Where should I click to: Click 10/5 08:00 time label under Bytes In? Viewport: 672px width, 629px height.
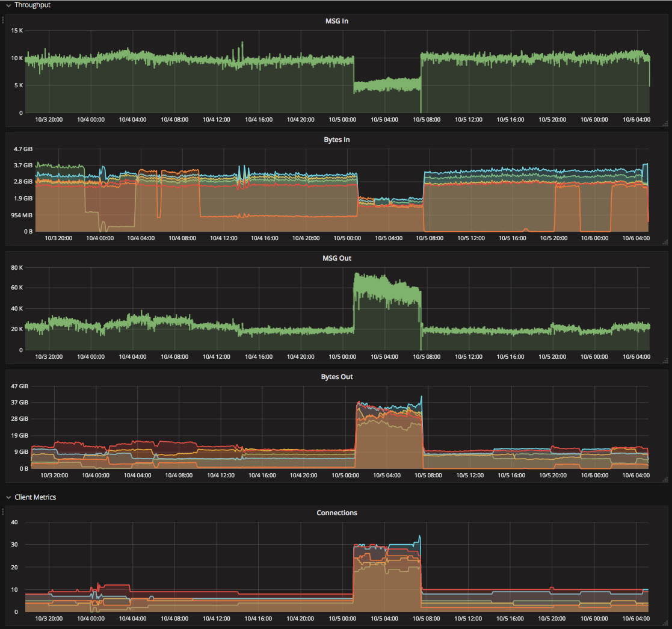click(x=430, y=238)
